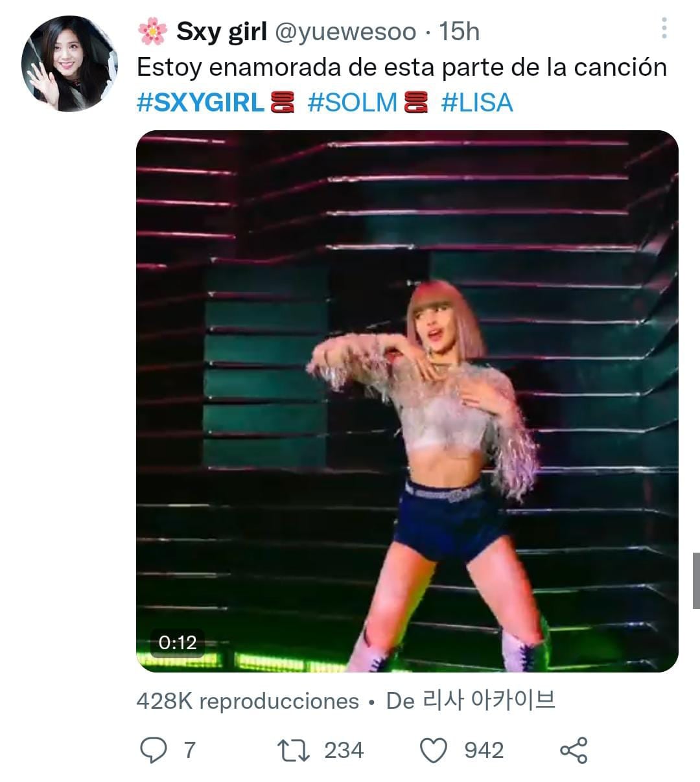Viewport: 700px width, 782px height.
Task: Click the reply count 7
Action: pos(189,750)
